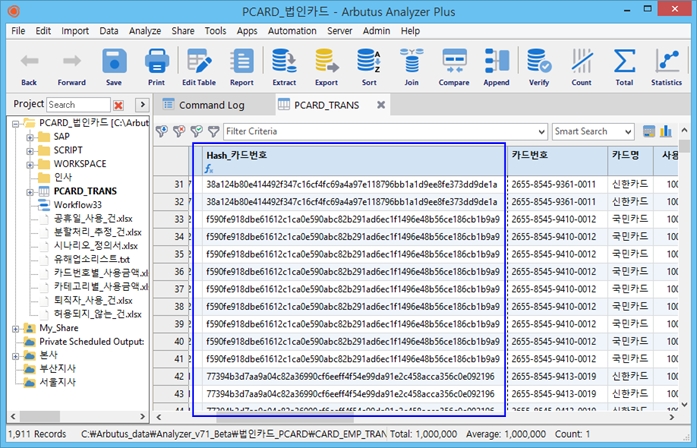Select 유해업소리스트.txt file
The width and height of the screenshot is (697, 448).
coord(92,259)
